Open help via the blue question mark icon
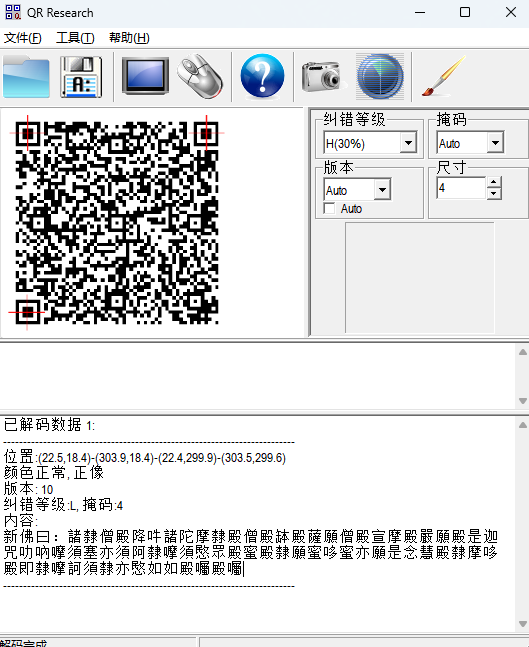Image resolution: width=529 pixels, height=647 pixels. tap(262, 76)
